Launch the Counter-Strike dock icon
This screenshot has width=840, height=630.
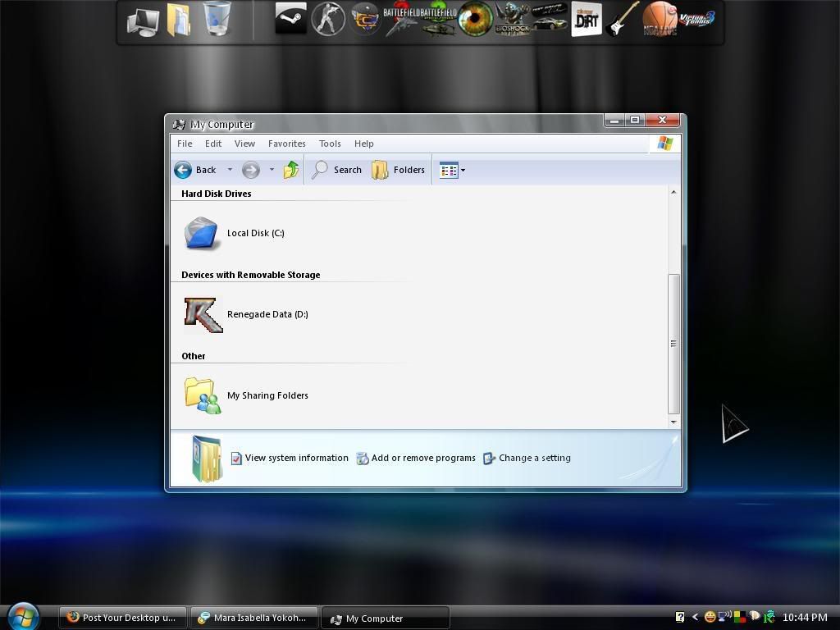tap(328, 20)
